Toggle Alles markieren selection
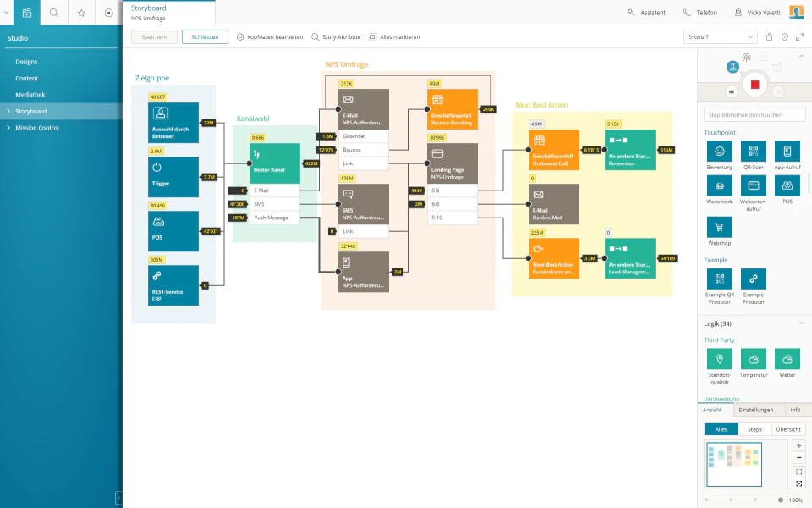The height and width of the screenshot is (508, 812). (x=394, y=36)
